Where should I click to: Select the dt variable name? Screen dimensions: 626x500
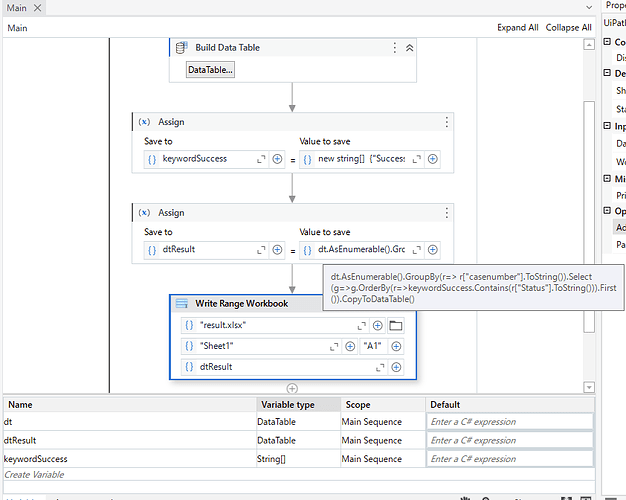8,422
